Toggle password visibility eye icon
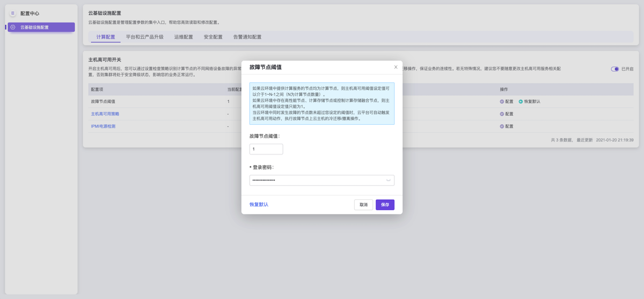This screenshot has width=644, height=299. [389, 181]
